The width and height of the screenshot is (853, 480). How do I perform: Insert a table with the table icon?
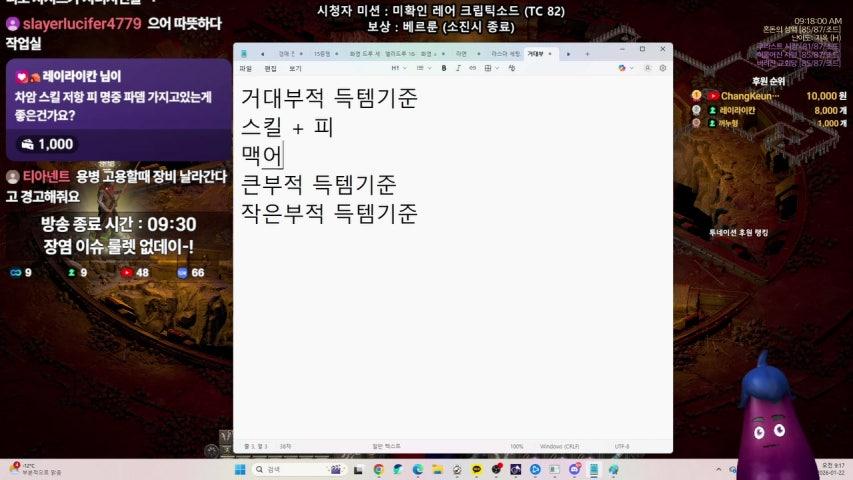(488, 68)
